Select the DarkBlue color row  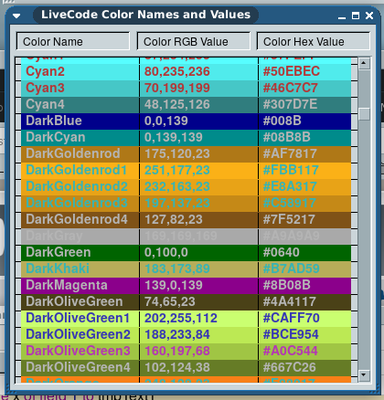(x=186, y=121)
